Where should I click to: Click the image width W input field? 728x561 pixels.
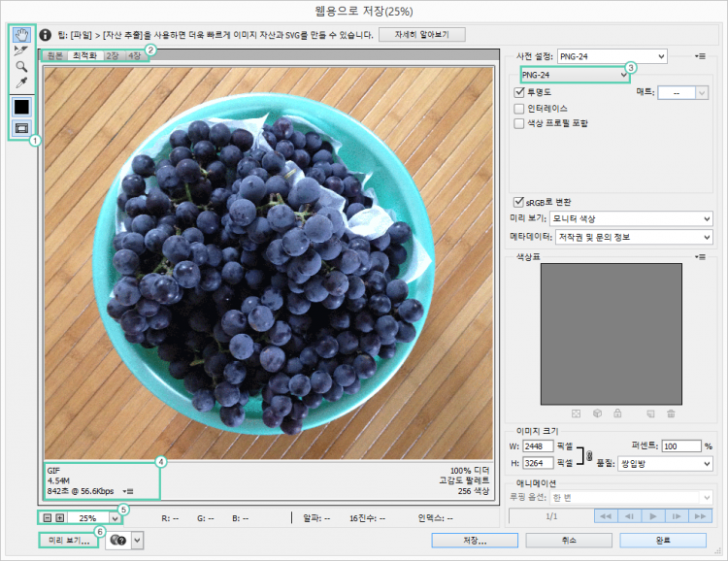(543, 445)
